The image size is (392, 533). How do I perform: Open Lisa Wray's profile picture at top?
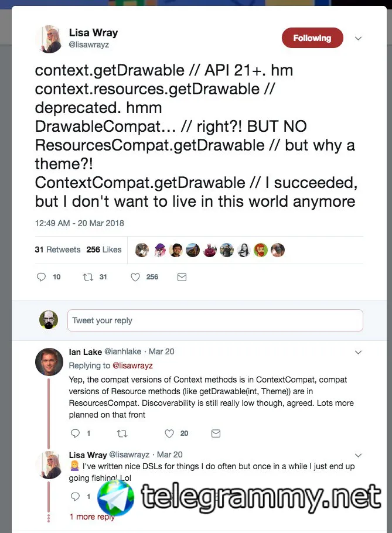[49, 39]
